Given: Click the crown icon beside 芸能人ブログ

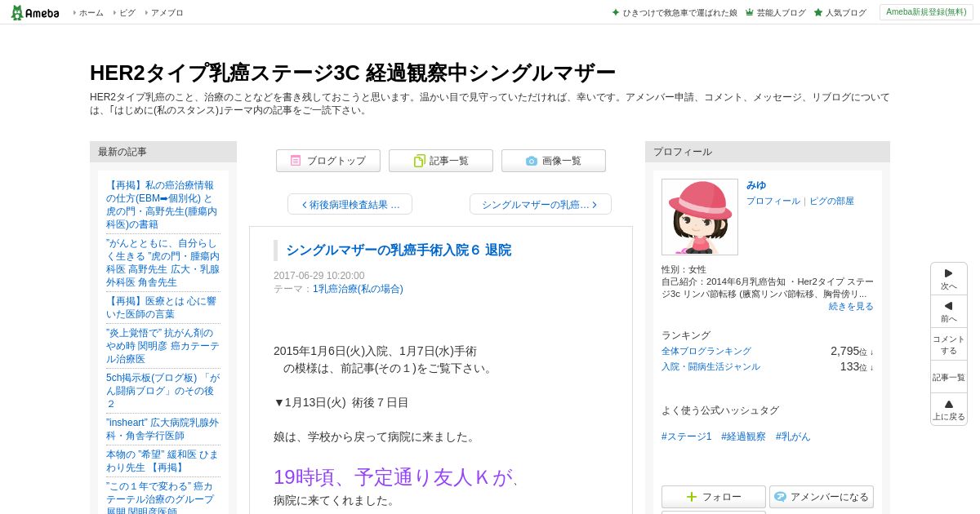Looking at the screenshot, I should [x=750, y=12].
